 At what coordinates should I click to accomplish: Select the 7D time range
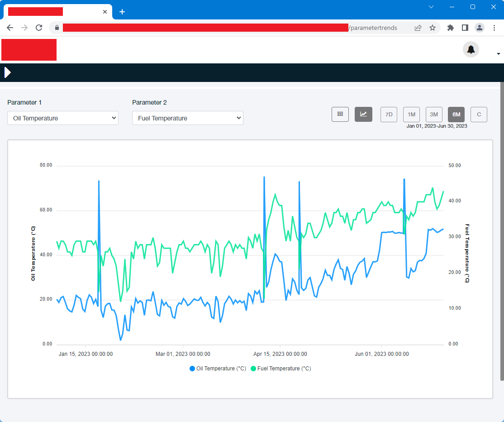pos(389,115)
